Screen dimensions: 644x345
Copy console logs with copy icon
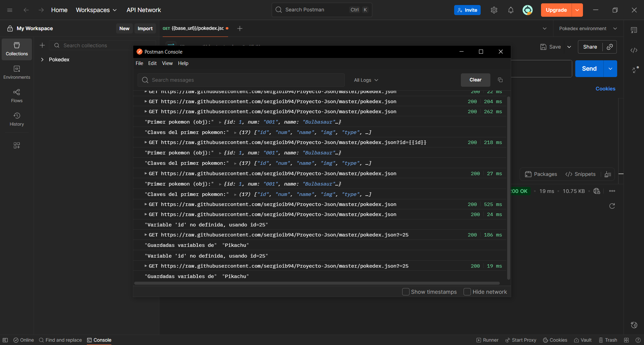[500, 80]
